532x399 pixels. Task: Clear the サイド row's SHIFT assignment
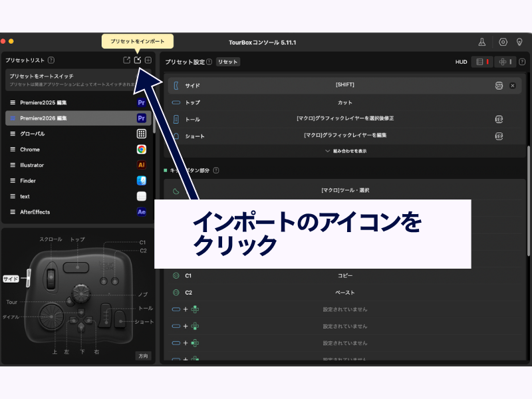513,86
